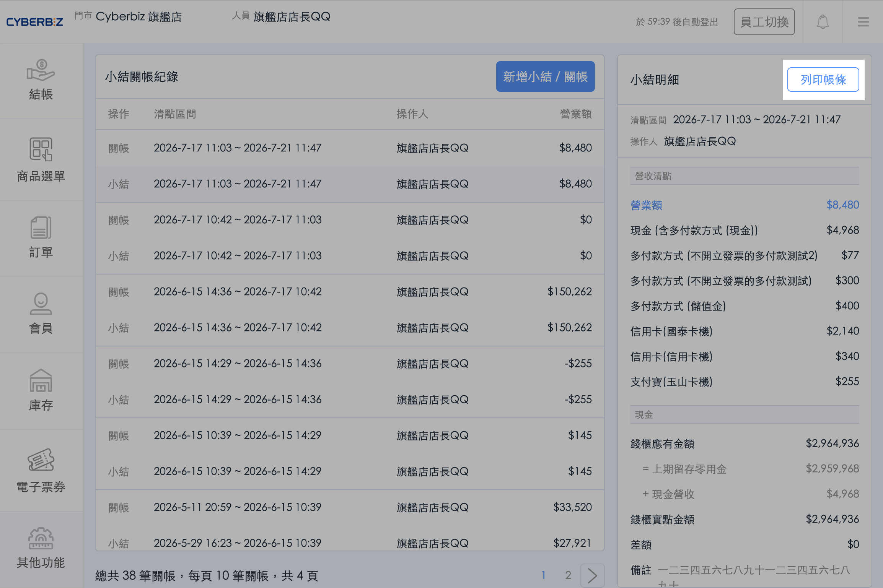883x588 pixels.
Task: Click the 差額 $0 line
Action: pyautogui.click(x=745, y=544)
